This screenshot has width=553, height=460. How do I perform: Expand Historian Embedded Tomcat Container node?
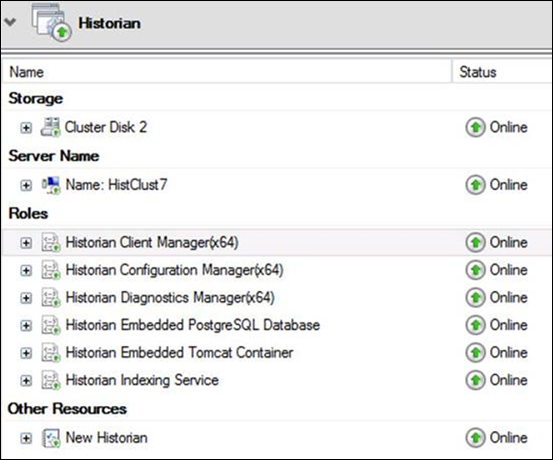click(26, 353)
